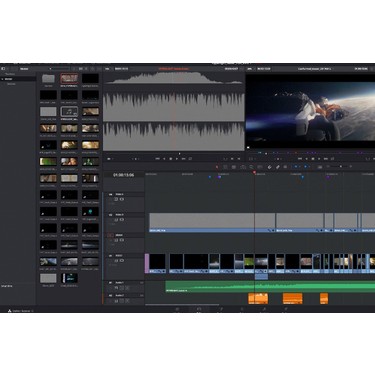Image resolution: width=375 pixels, height=375 pixels.
Task: Add a blue Marker from the edit toolbar
Action: click(305, 167)
